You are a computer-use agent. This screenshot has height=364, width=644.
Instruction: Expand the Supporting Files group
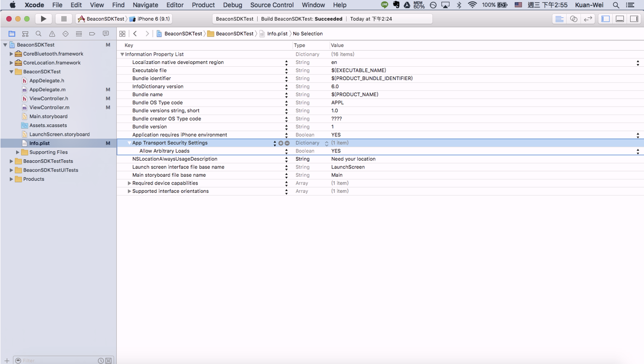tap(18, 152)
